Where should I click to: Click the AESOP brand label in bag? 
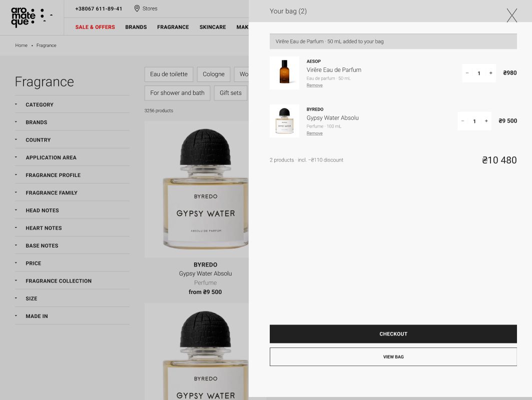[x=313, y=61]
